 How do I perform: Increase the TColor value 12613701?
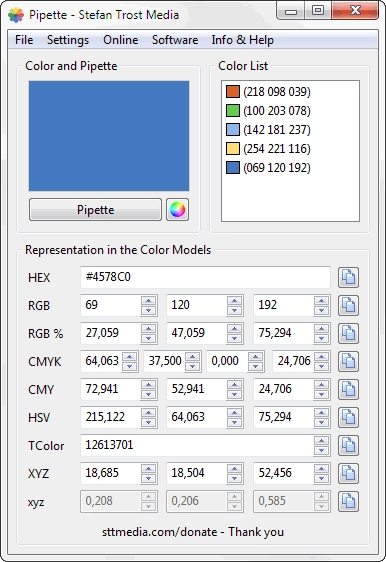coord(321,440)
